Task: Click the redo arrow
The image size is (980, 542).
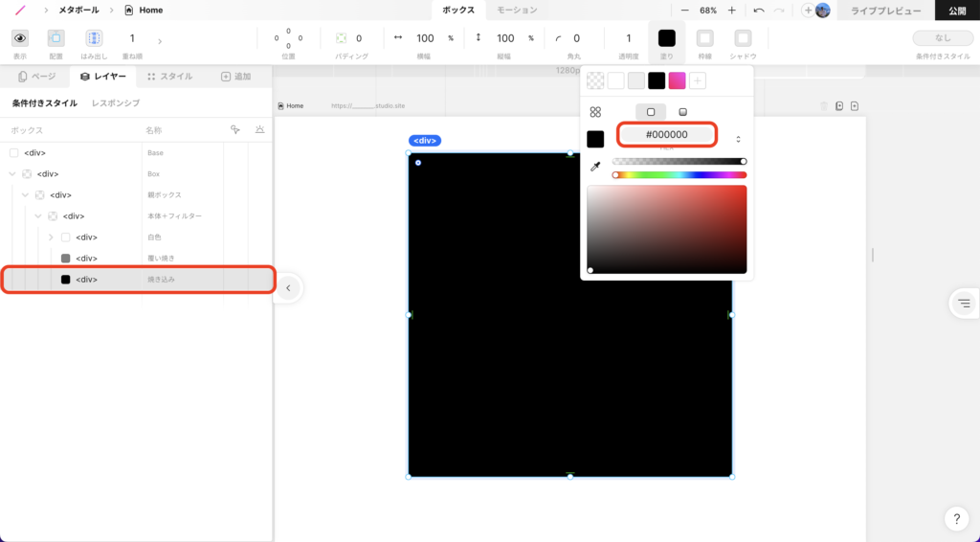Action: pos(779,11)
